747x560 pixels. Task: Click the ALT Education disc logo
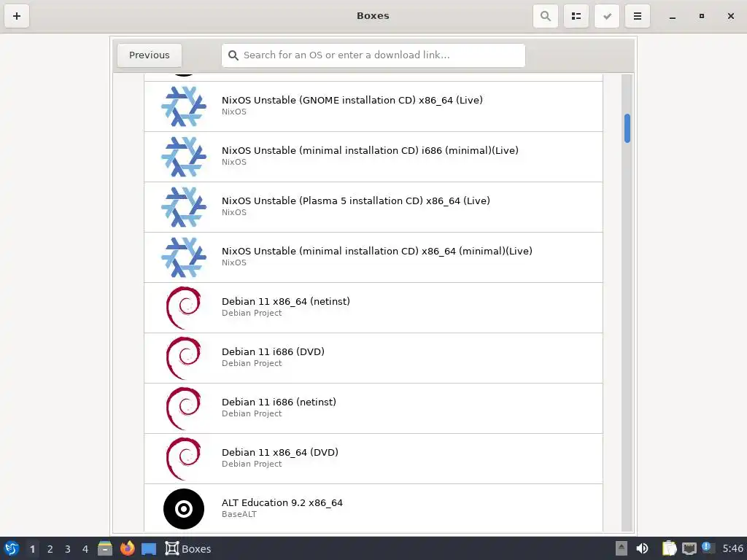tap(184, 509)
